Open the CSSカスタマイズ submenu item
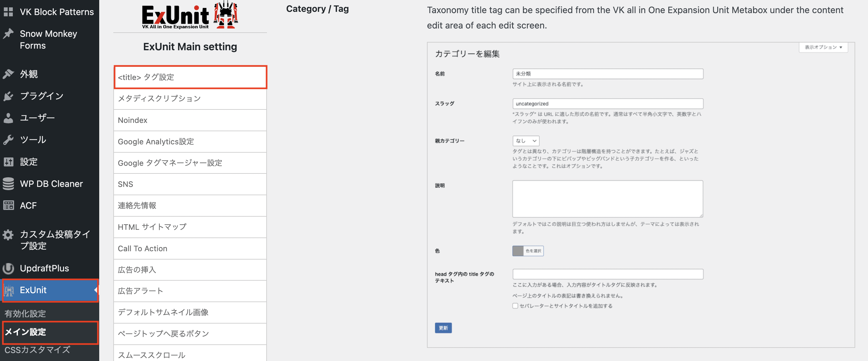868x361 pixels. tap(37, 350)
